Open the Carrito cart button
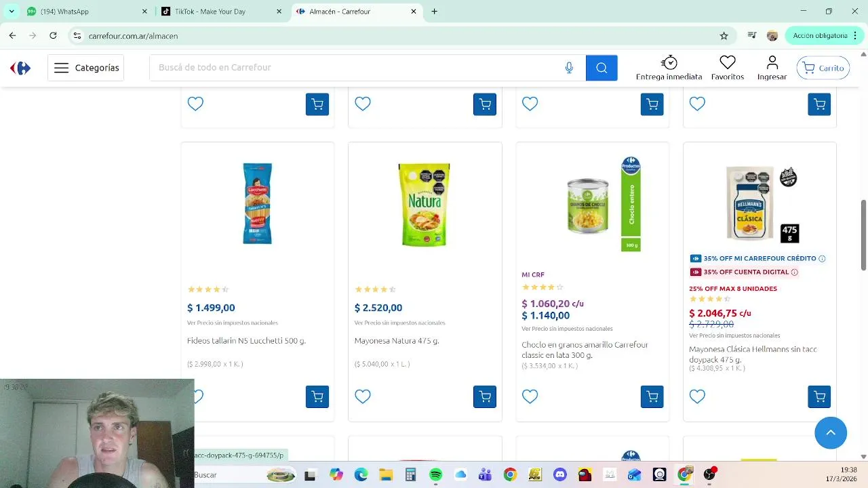The height and width of the screenshot is (488, 868). click(823, 68)
